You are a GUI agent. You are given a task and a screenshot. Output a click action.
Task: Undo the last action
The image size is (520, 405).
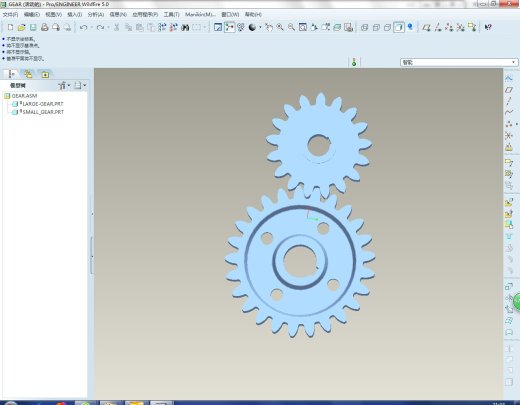pyautogui.click(x=83, y=27)
